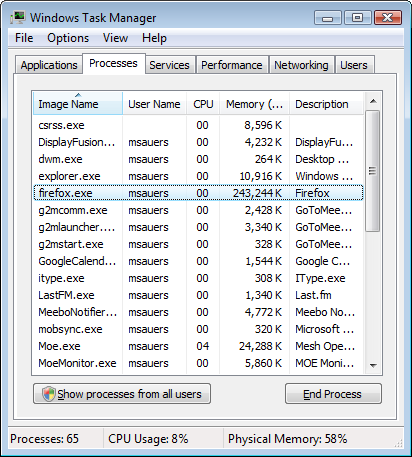Select the explorer.exe process
Viewport: 412px width, 457px height.
point(198,176)
